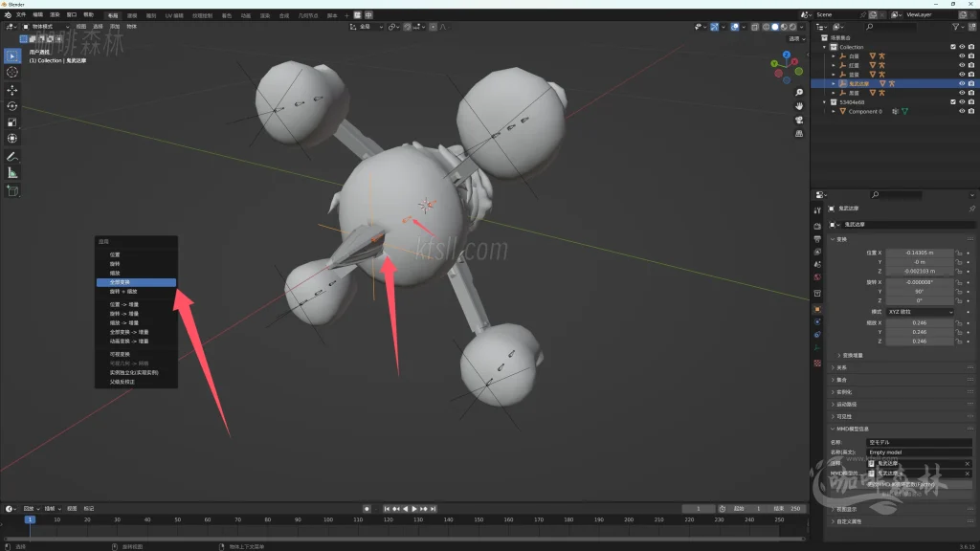Activate the Move tool
The height and width of the screenshot is (551, 980).
[12, 90]
